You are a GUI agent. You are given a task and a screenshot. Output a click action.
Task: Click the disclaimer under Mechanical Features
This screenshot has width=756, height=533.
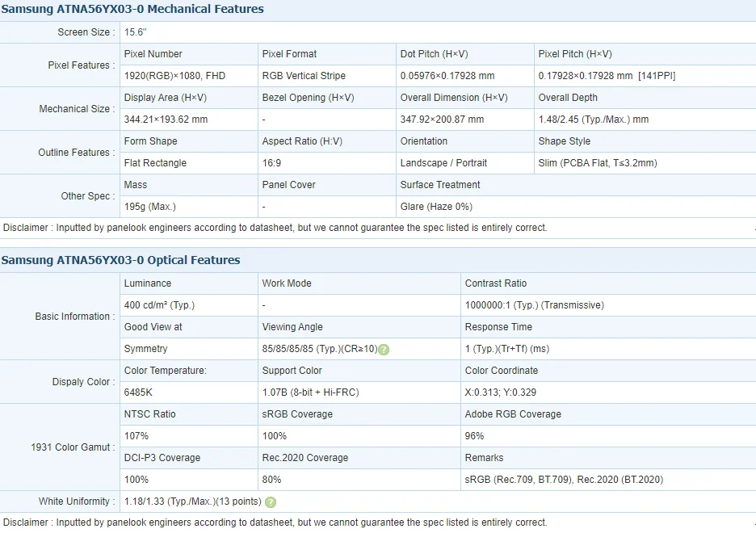pos(275,228)
